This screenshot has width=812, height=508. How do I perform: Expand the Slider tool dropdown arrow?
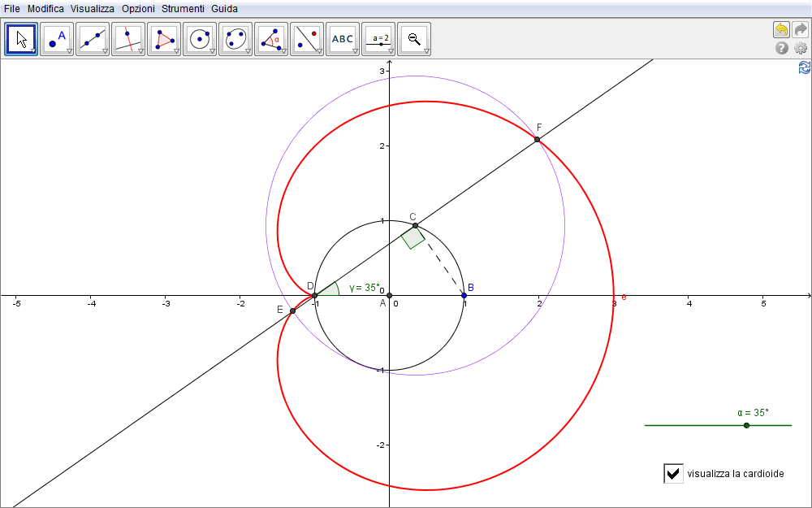coord(391,51)
